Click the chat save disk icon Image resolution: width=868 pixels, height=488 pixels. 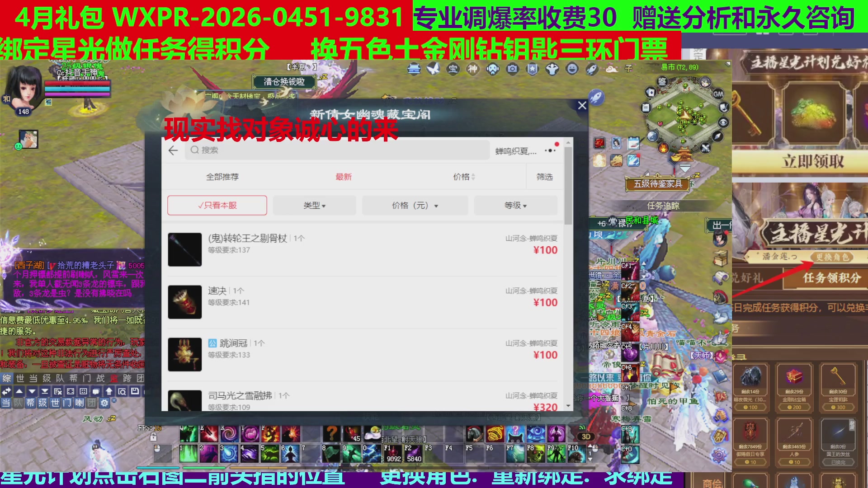point(135,391)
